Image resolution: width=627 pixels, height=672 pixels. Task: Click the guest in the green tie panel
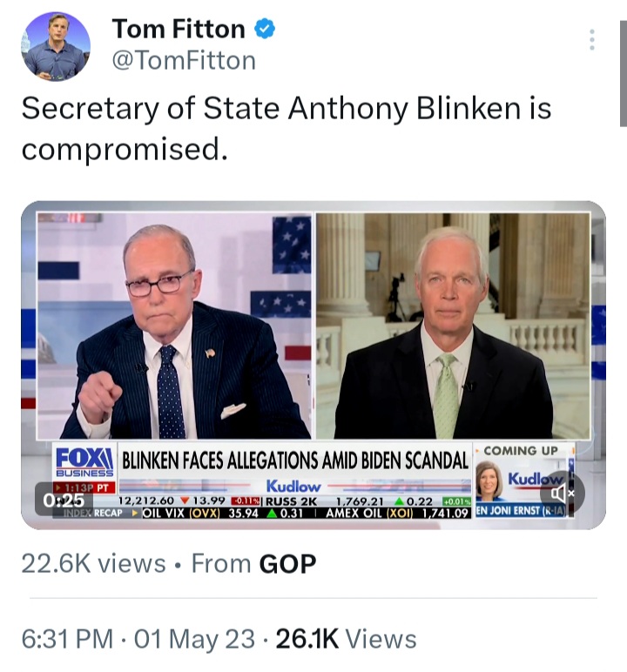click(453, 326)
